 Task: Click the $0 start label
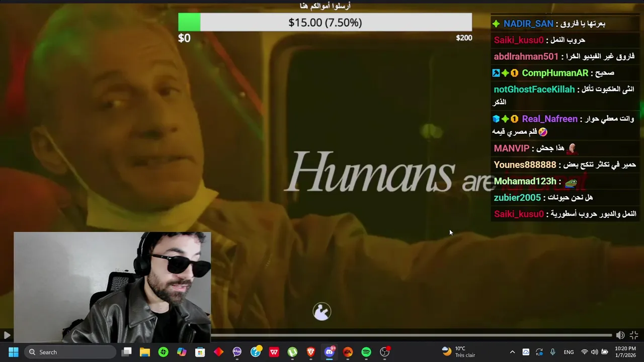click(184, 38)
